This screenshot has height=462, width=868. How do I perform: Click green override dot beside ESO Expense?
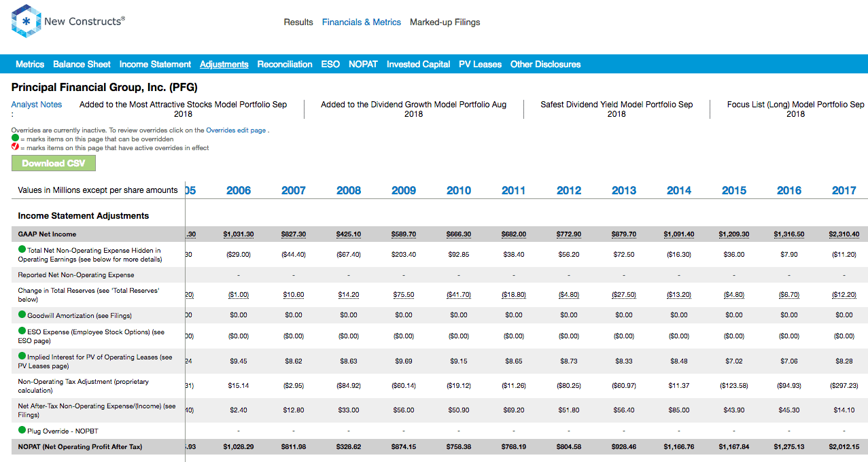point(22,332)
